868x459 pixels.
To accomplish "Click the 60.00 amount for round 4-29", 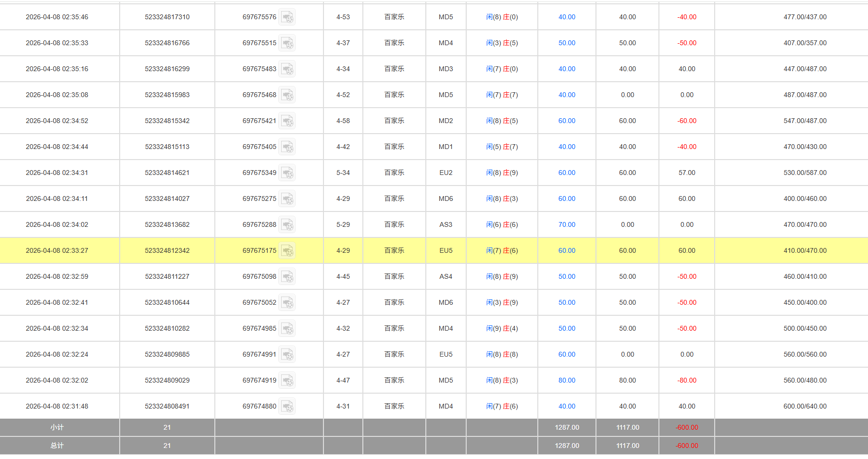I will point(567,198).
